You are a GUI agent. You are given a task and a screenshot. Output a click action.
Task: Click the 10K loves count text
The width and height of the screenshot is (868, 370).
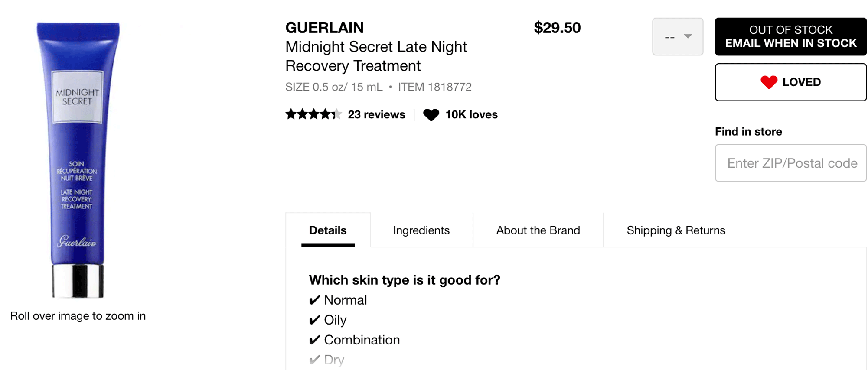click(x=471, y=115)
